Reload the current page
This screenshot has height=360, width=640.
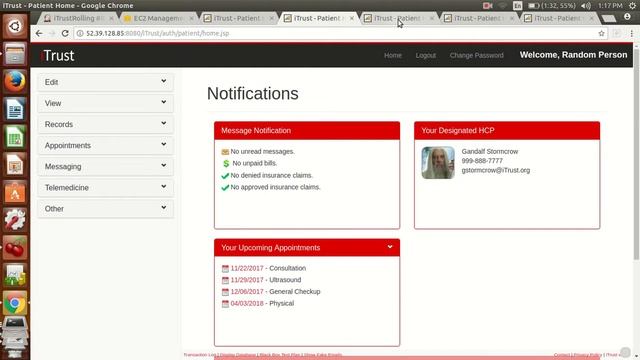pos(65,33)
